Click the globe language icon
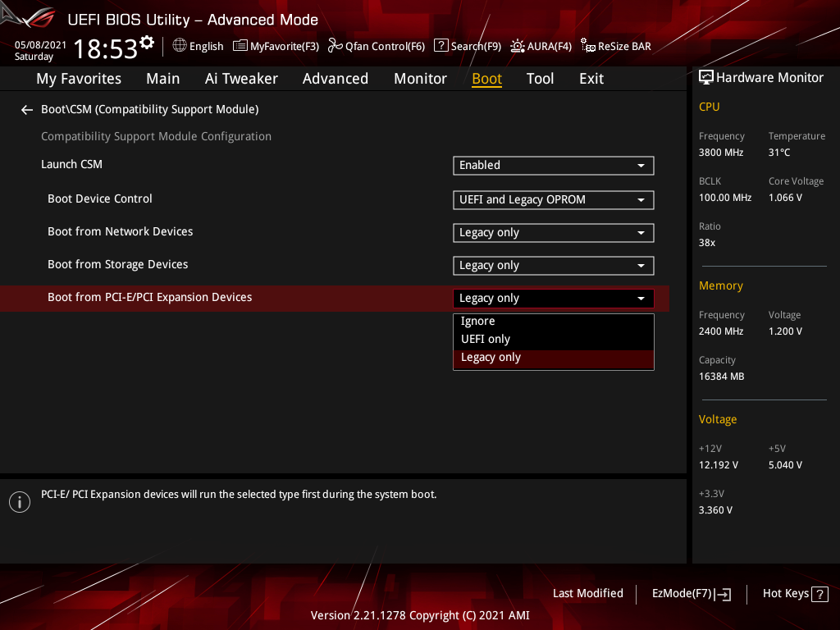The height and width of the screenshot is (630, 840). point(180,46)
